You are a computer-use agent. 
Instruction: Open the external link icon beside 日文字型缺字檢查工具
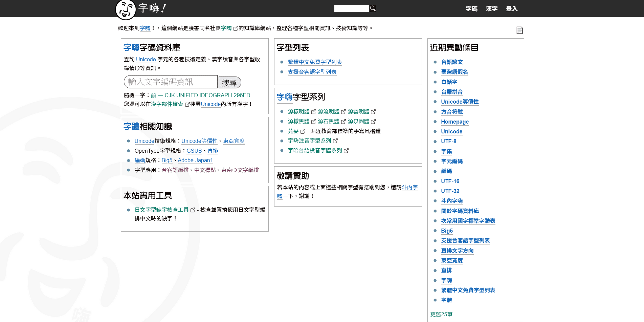click(193, 210)
